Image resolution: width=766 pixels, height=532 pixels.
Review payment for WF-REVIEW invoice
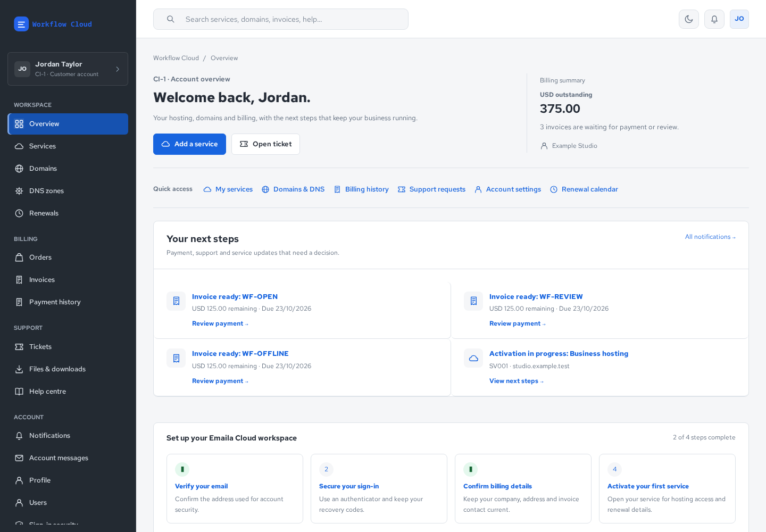pyautogui.click(x=518, y=323)
